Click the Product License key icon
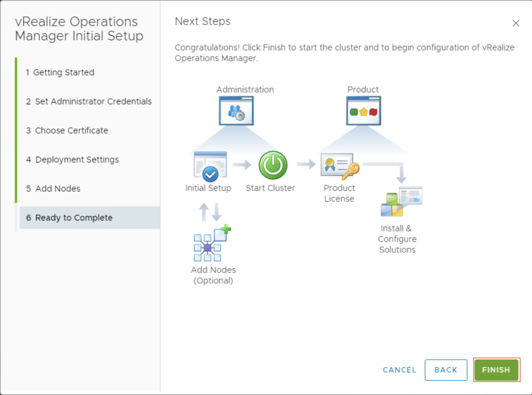Screen dimensions: 532x395 click(x=340, y=166)
